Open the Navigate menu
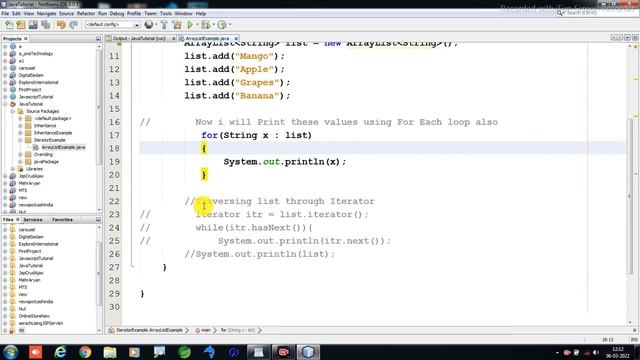640x360 pixels. pyautogui.click(x=47, y=13)
